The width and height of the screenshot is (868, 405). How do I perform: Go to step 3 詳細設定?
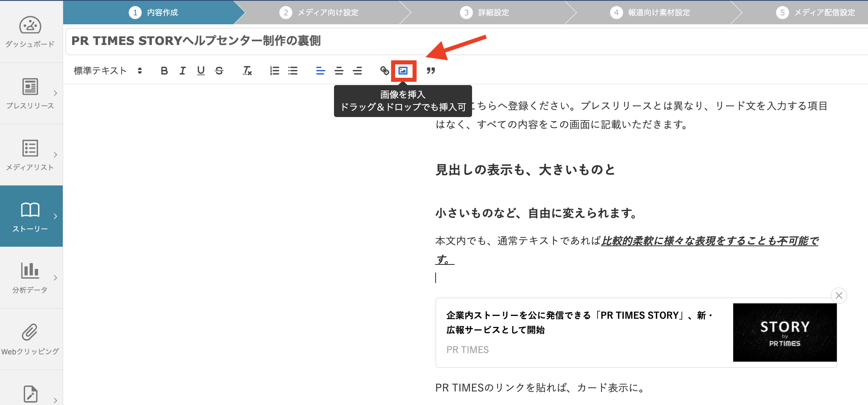pos(485,13)
